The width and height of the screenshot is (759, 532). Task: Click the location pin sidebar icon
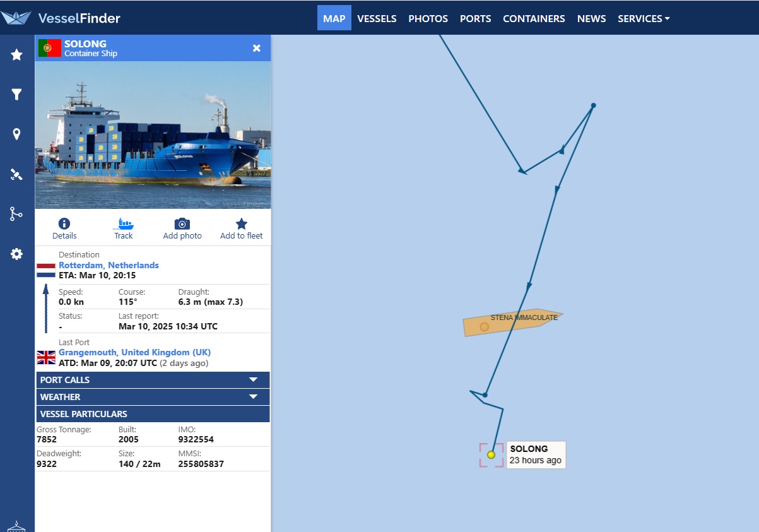(17, 134)
